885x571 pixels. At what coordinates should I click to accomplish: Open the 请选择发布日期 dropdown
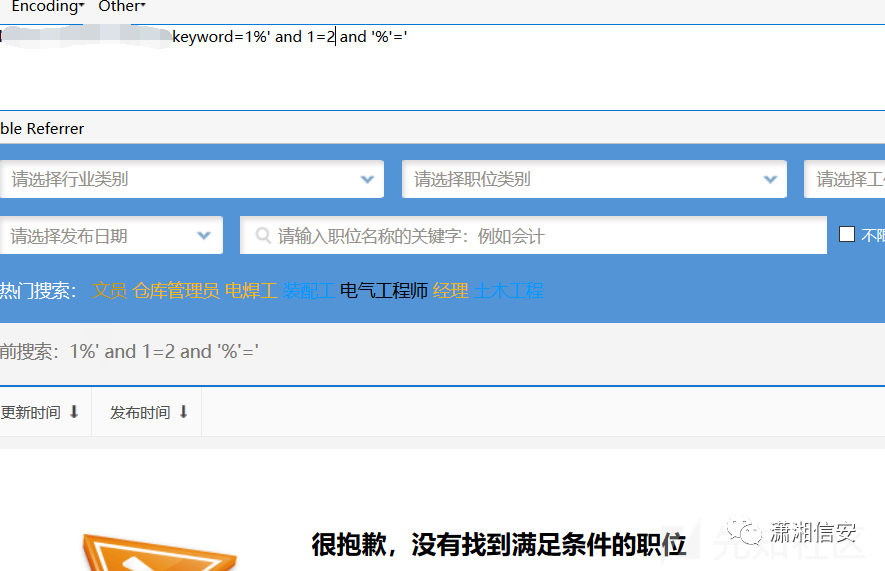111,235
